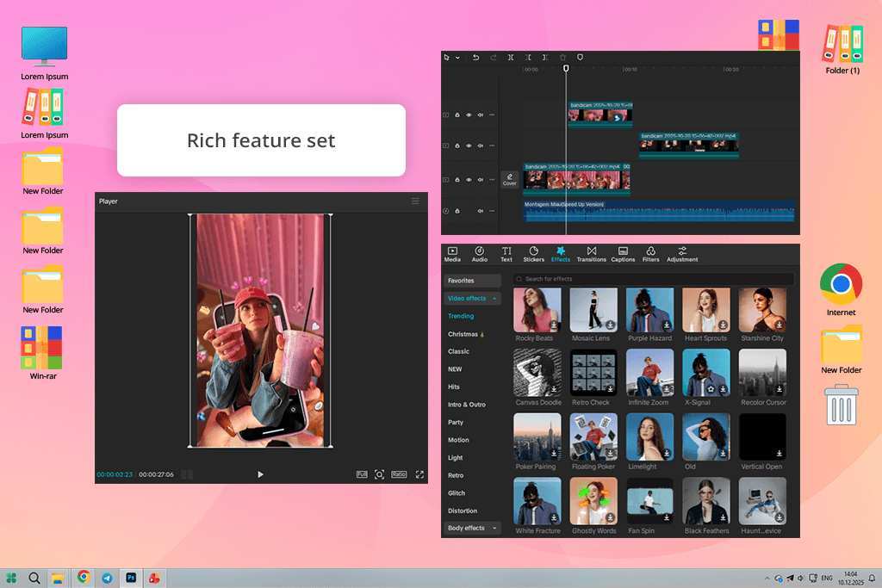Open the Transitions panel
The height and width of the screenshot is (588, 882).
click(591, 254)
